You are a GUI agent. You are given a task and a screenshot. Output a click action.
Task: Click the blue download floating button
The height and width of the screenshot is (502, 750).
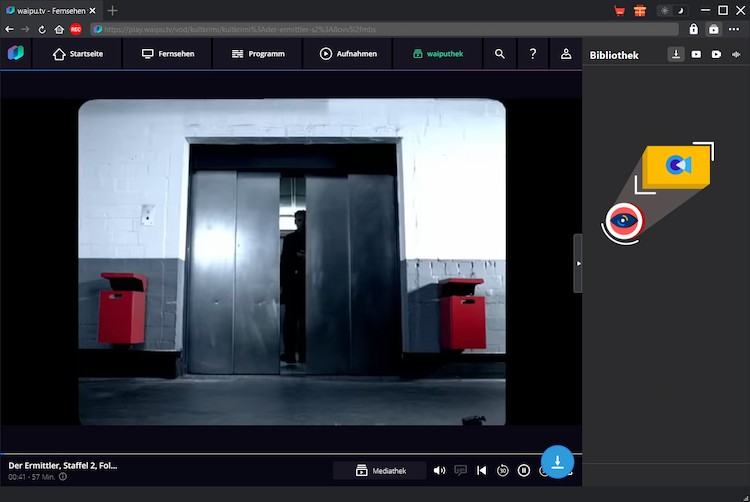pyautogui.click(x=557, y=462)
